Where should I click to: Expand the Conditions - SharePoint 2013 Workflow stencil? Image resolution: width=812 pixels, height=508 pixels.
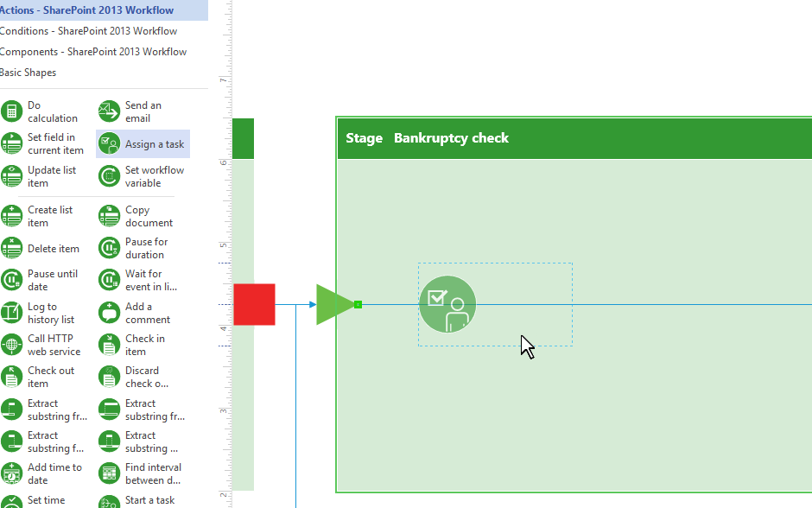click(x=86, y=30)
